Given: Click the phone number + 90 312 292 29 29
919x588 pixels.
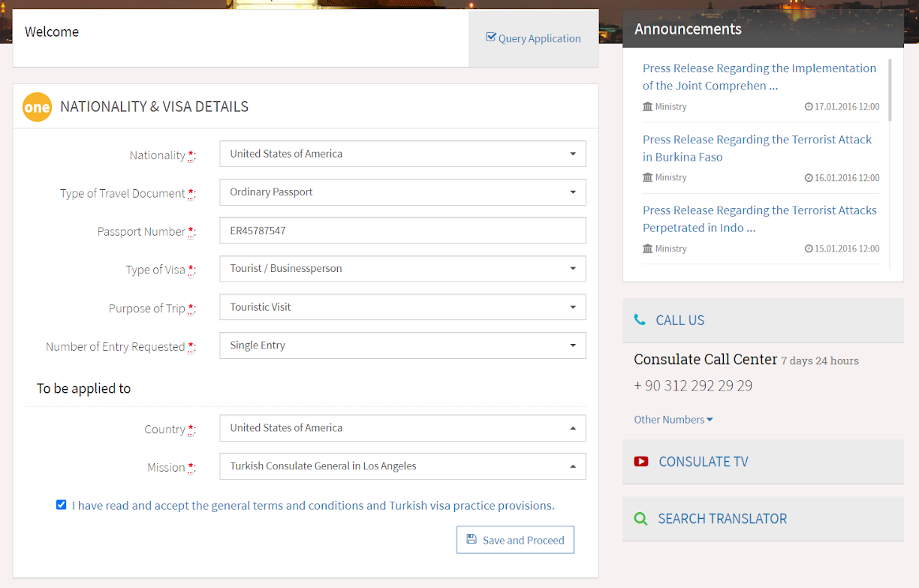Looking at the screenshot, I should click(693, 386).
